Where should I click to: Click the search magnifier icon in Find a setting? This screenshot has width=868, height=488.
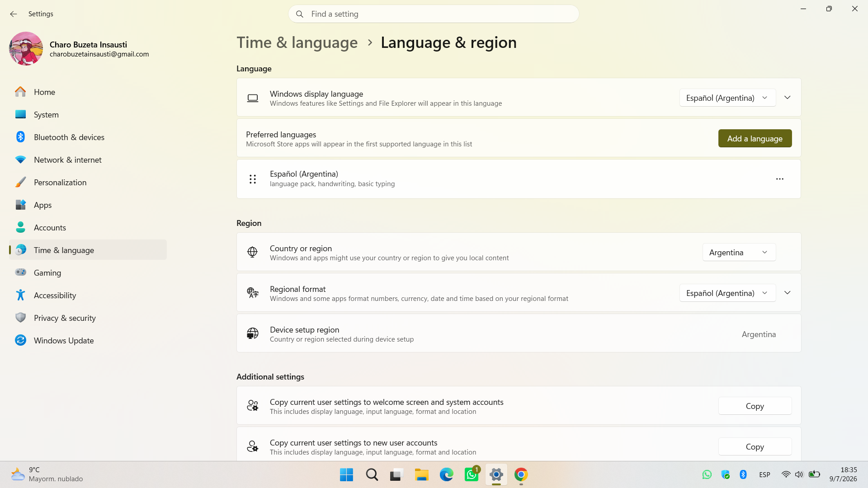[300, 14]
